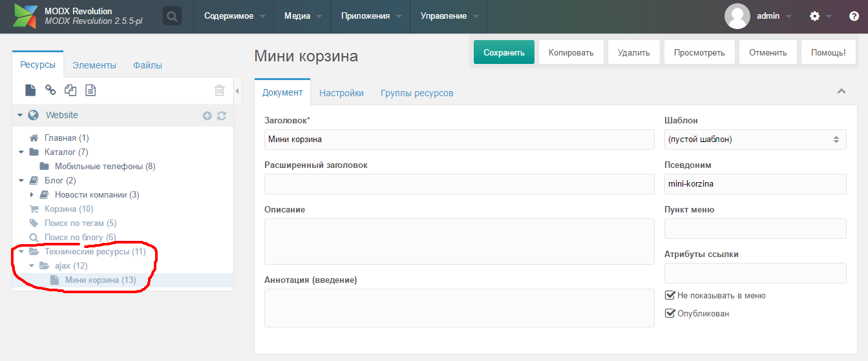Image resolution: width=868 pixels, height=361 pixels.
Task: Open the Управление menu
Action: point(449,16)
